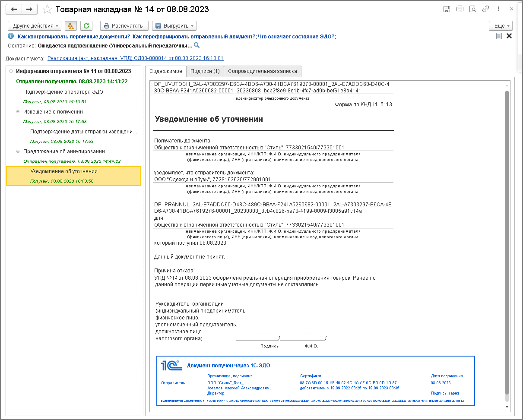Go back with the left arrow button
This screenshot has height=420, width=523.
(x=14, y=9)
